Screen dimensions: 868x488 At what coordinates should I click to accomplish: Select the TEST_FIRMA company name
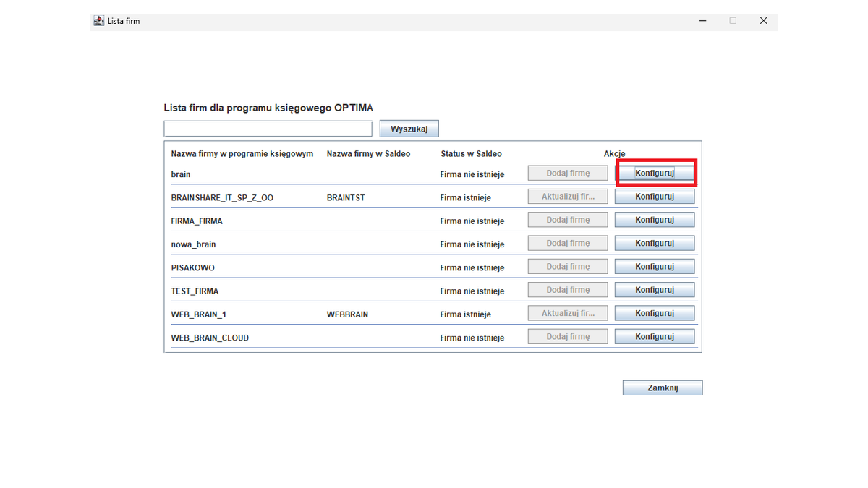tap(195, 291)
